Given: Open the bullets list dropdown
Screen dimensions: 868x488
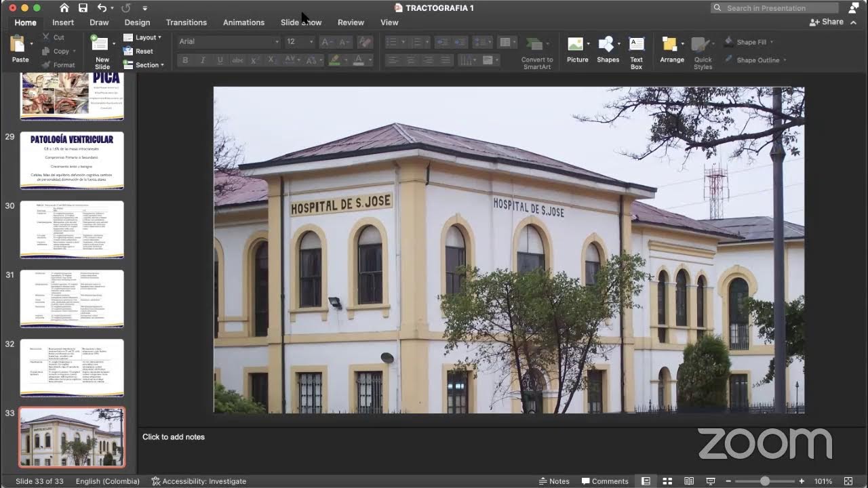Looking at the screenshot, I should coord(403,41).
